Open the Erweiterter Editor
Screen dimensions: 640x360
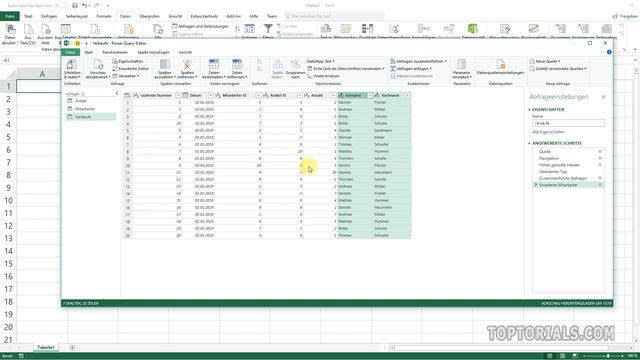(131, 69)
